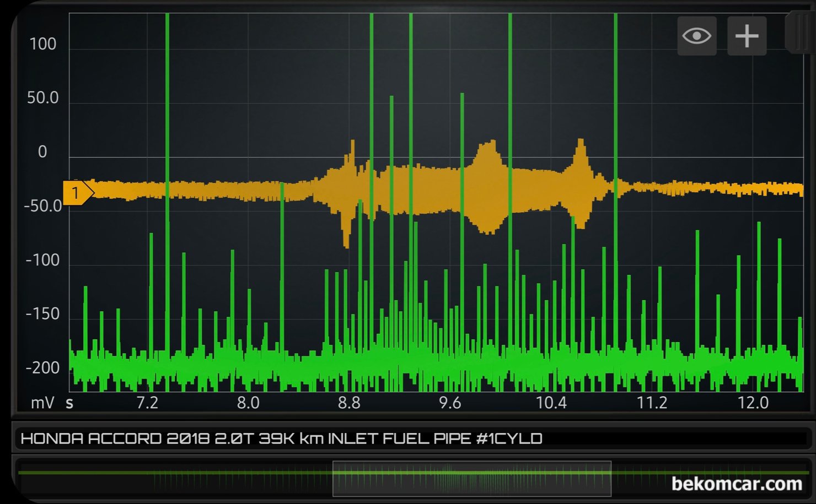Click the highlighted viewport window in overview strip
The height and width of the screenshot is (504, 816).
pos(471,478)
